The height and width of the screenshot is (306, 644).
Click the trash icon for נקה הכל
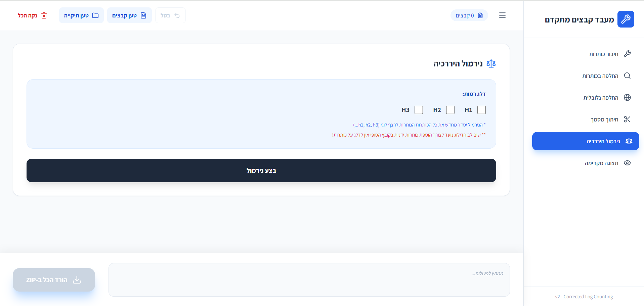pos(44,16)
